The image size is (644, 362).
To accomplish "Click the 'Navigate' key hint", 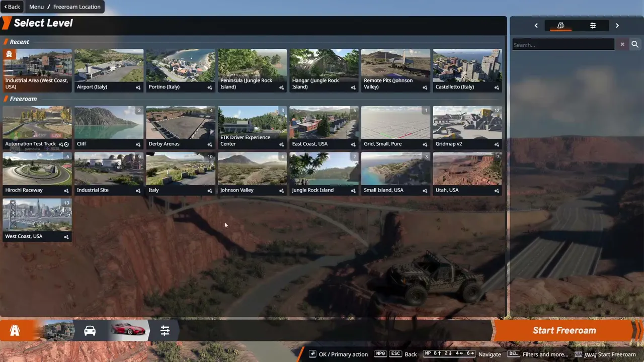I will point(462,354).
